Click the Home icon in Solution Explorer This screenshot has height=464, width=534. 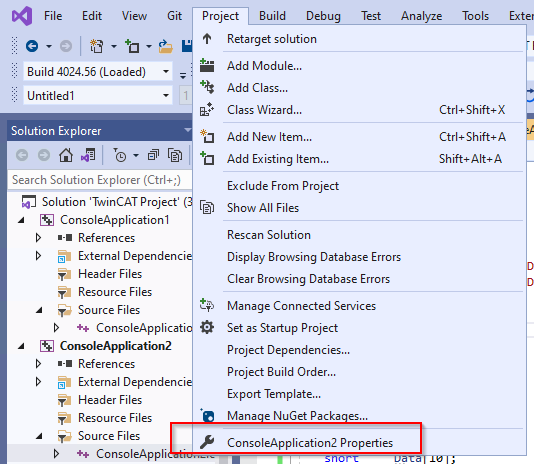pyautogui.click(x=66, y=155)
